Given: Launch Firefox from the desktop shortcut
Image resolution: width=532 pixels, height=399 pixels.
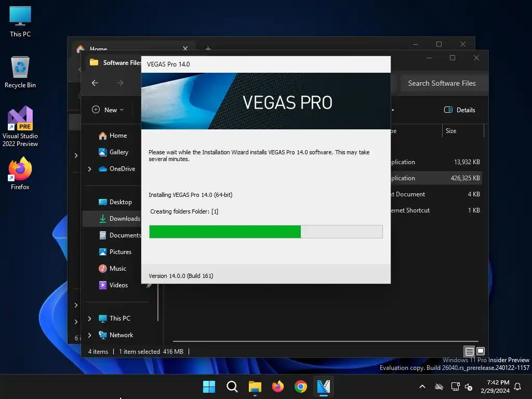Looking at the screenshot, I should click(x=20, y=174).
